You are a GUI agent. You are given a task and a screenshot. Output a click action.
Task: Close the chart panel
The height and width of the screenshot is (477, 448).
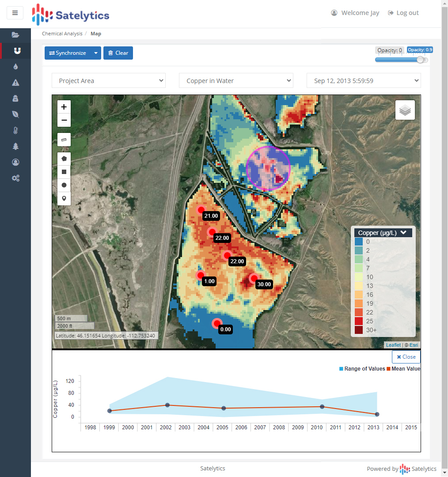click(406, 357)
